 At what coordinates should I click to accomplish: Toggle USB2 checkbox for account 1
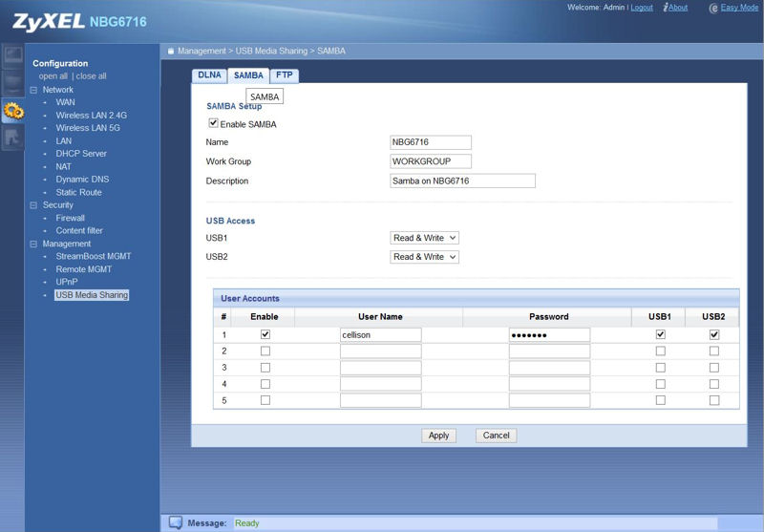(713, 334)
